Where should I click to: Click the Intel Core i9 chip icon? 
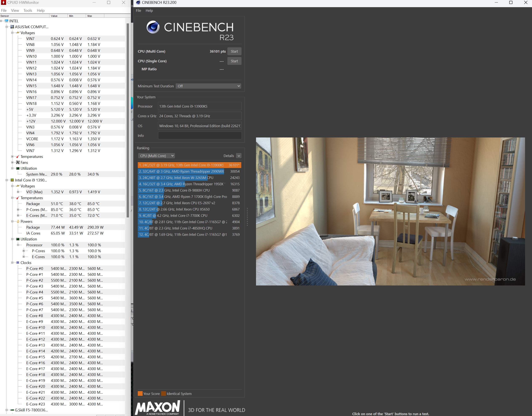12,180
